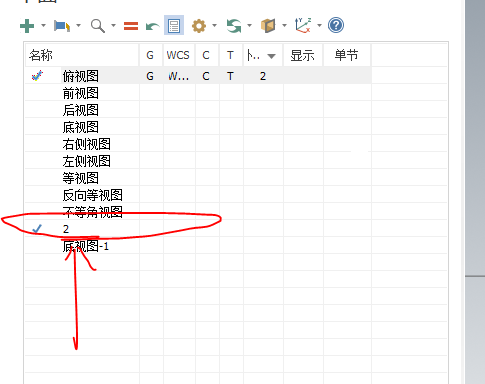Click the 单节 column header
The height and width of the screenshot is (384, 485).
[x=347, y=55]
